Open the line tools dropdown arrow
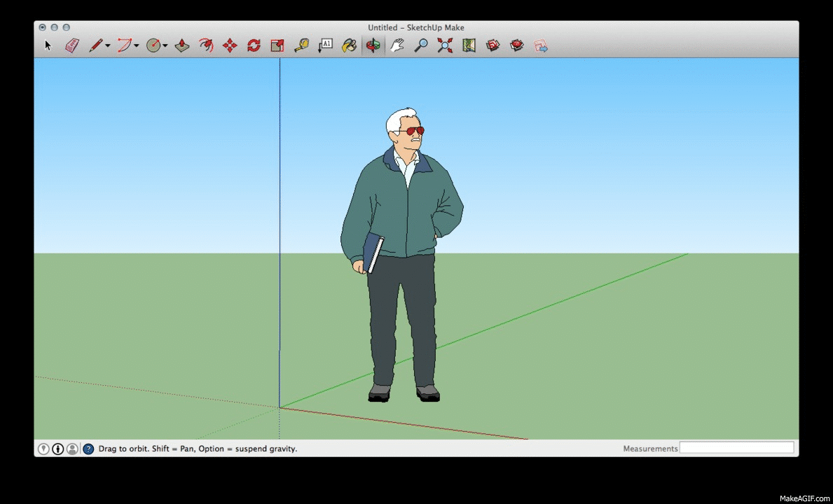 point(107,46)
